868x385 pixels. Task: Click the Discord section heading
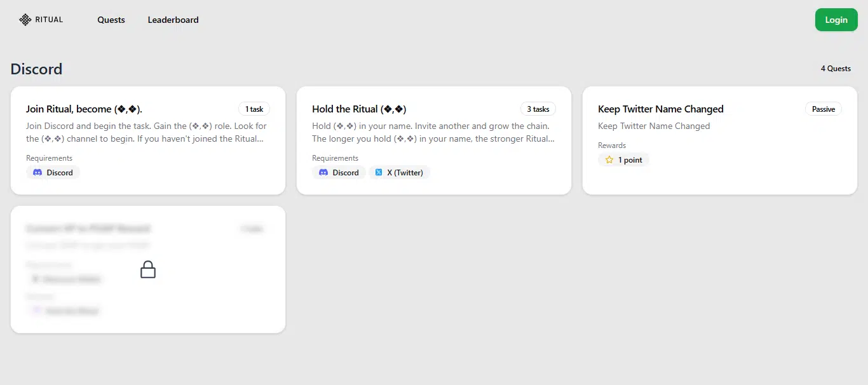[36, 69]
